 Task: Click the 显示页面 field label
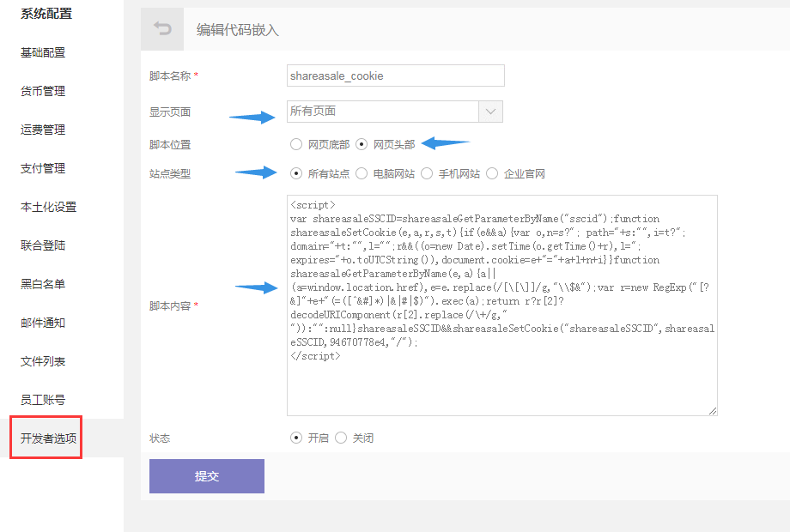pyautogui.click(x=170, y=112)
